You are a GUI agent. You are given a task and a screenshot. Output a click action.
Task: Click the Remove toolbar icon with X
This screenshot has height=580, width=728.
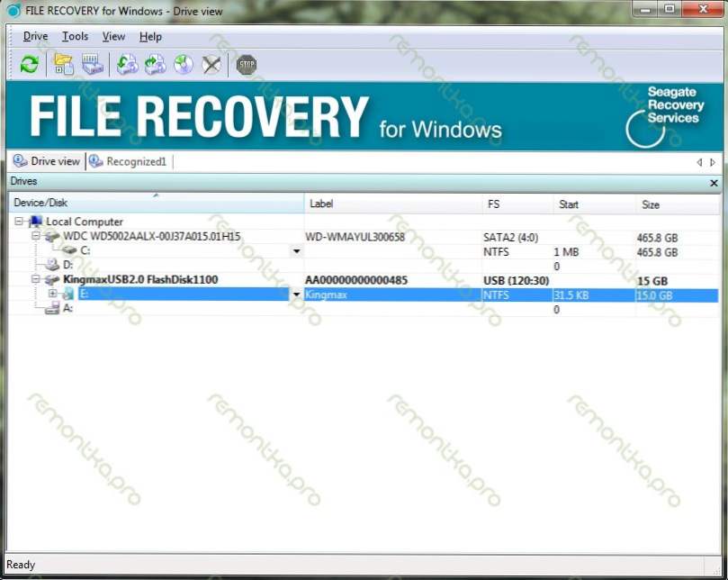(211, 64)
